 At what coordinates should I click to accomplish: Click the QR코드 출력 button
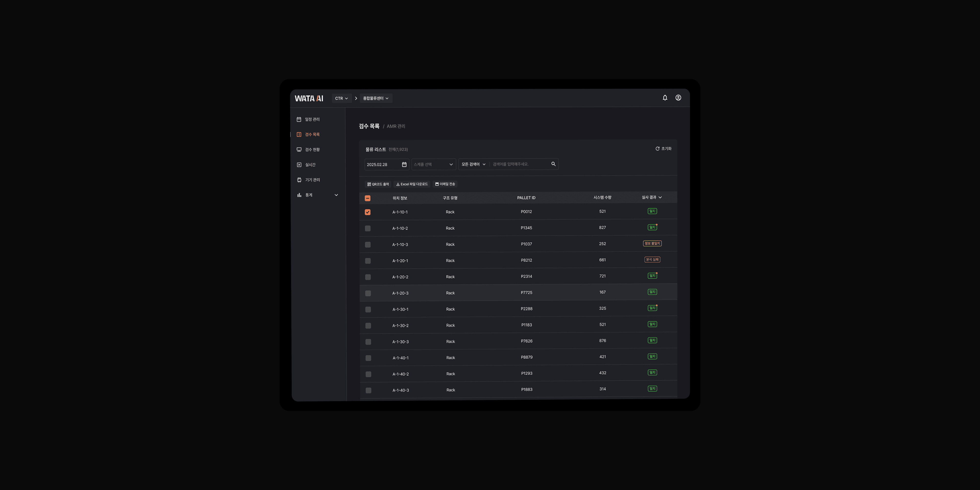[378, 184]
